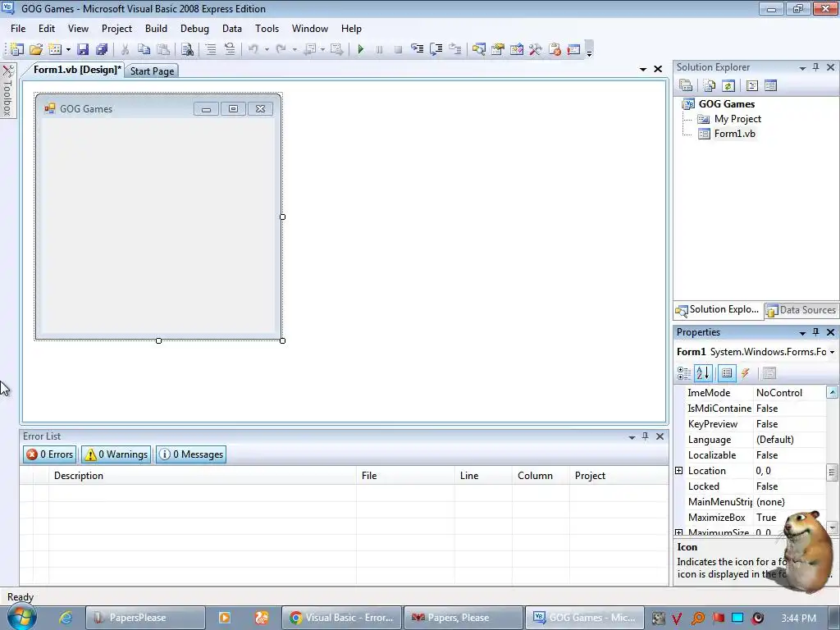Click the Properties scrollbar up arrow
840x630 pixels.
click(x=832, y=393)
